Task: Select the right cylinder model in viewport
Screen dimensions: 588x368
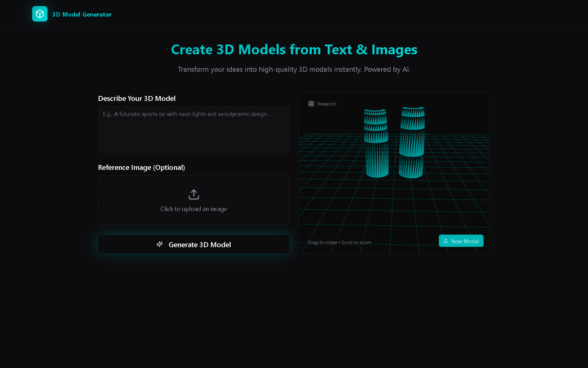Action: [x=412, y=143]
